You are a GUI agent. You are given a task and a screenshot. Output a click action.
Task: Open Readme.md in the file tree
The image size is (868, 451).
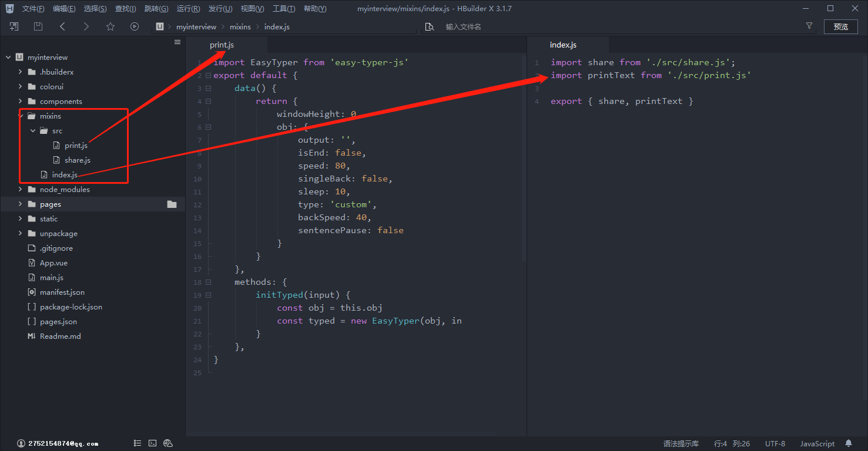coord(61,336)
